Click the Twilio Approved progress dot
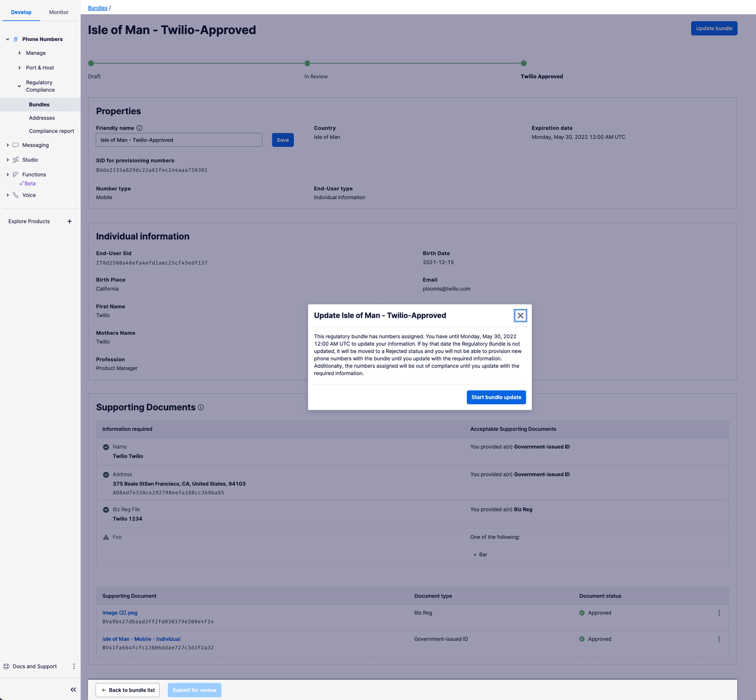756x700 pixels. click(524, 63)
